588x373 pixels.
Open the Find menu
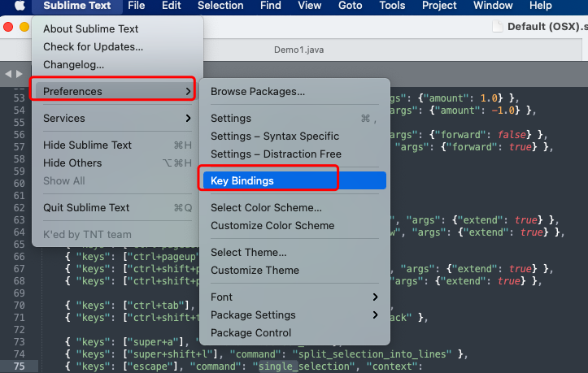270,6
